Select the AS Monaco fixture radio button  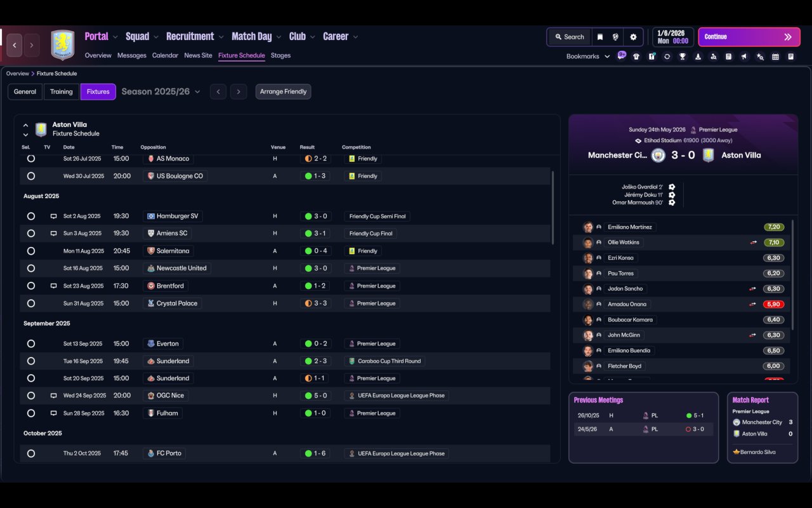30,159
